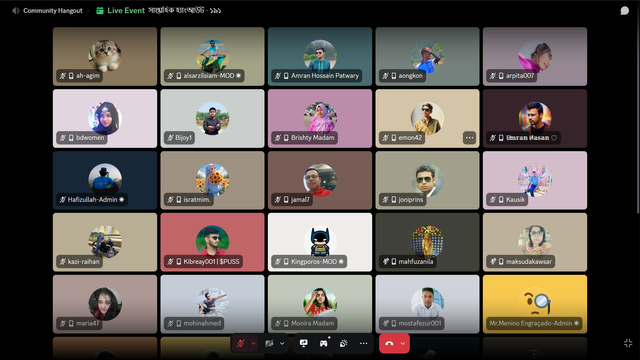Viewport: 640px width, 360px height.
Task: Focus Amran Hossain Patwary's tile
Action: point(320,56)
